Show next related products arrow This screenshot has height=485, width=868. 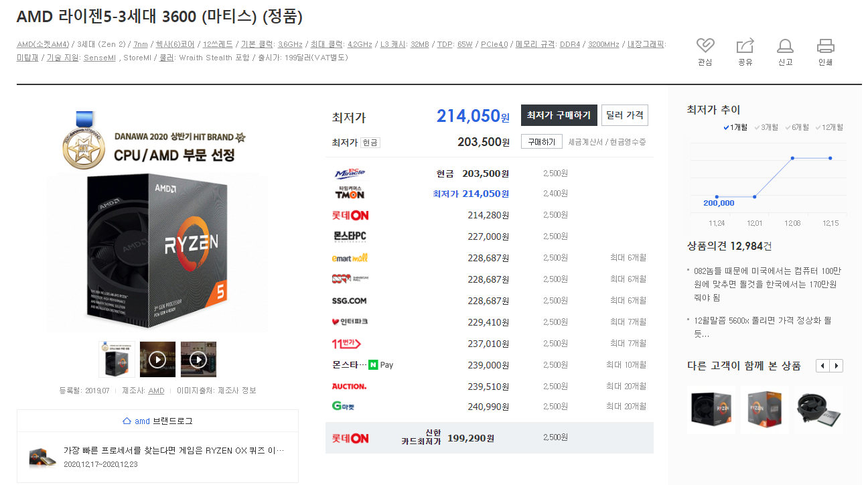coord(836,366)
